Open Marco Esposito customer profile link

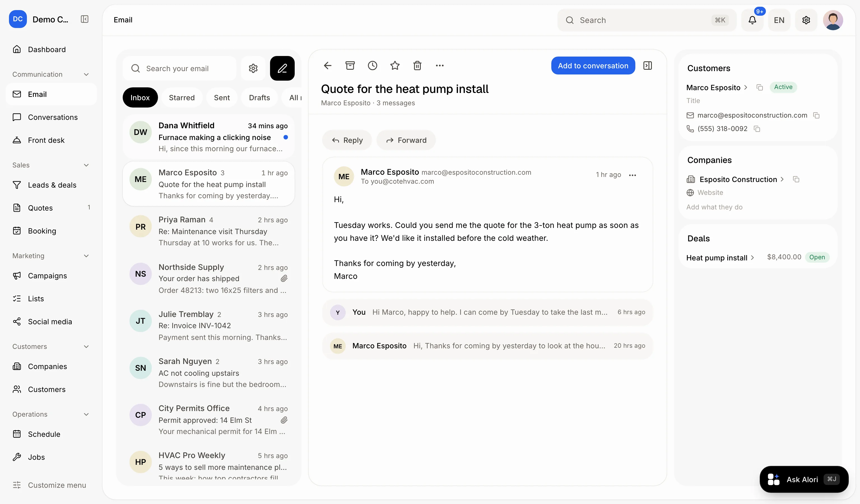click(x=717, y=88)
